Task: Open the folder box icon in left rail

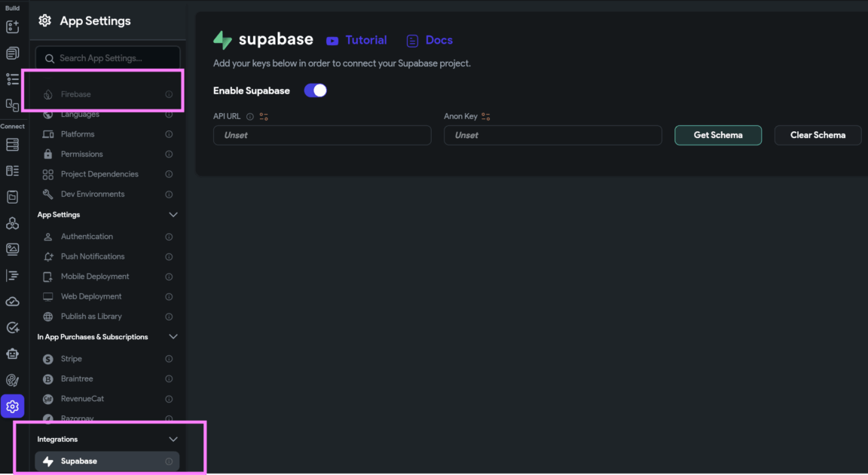Action: coord(12,197)
